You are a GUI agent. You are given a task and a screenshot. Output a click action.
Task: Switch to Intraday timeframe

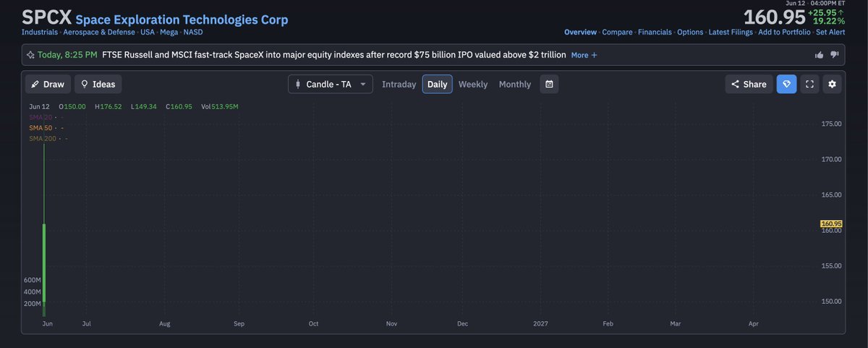[x=399, y=84]
